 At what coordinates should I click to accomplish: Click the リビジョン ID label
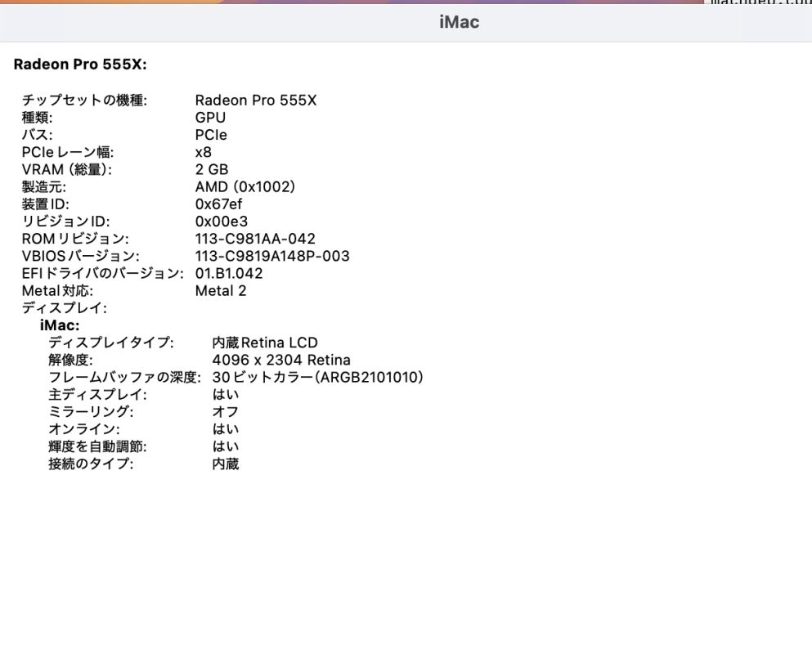[x=65, y=222]
